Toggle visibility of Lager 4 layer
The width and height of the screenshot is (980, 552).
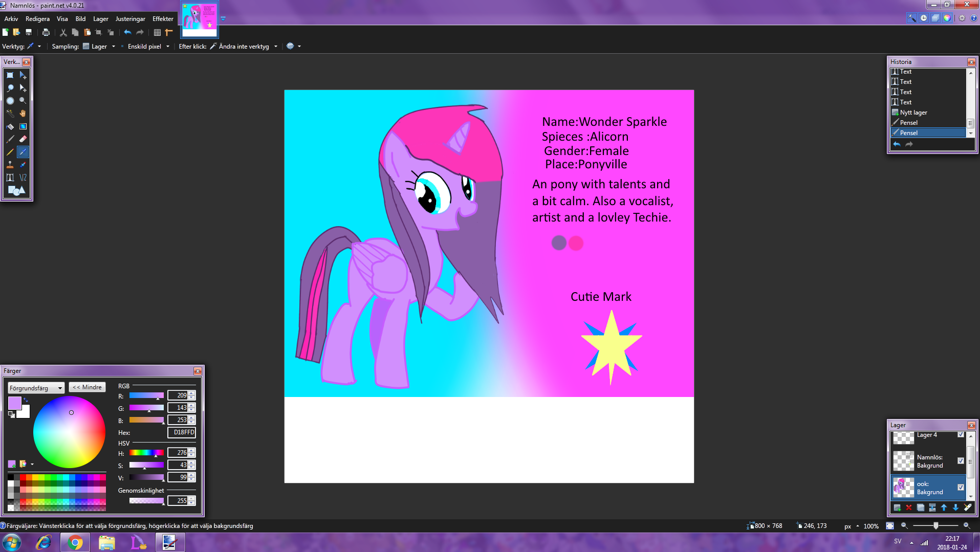961,434
